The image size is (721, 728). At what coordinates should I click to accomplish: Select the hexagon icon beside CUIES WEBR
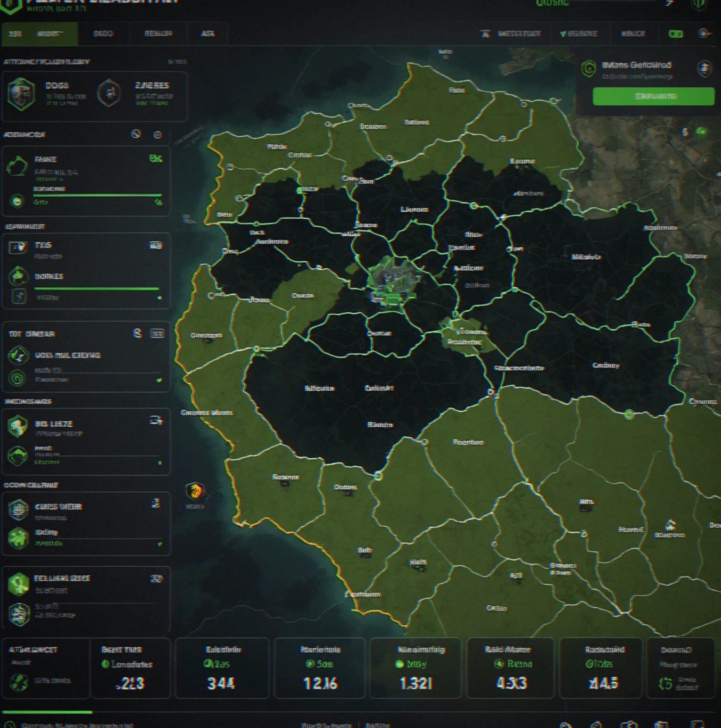pyautogui.click(x=18, y=510)
